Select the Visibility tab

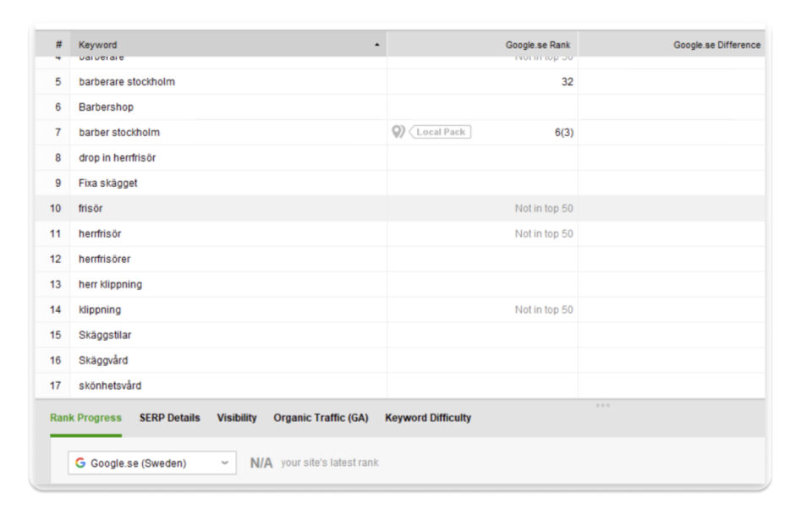pos(237,418)
